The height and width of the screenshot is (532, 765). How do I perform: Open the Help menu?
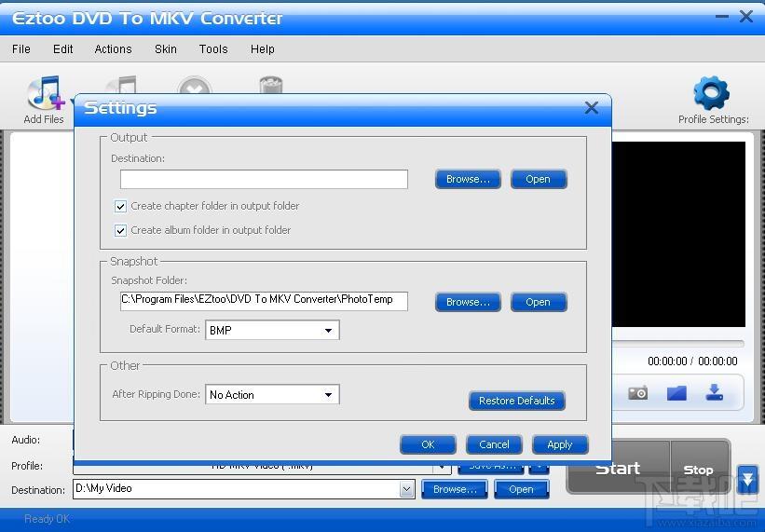click(263, 49)
